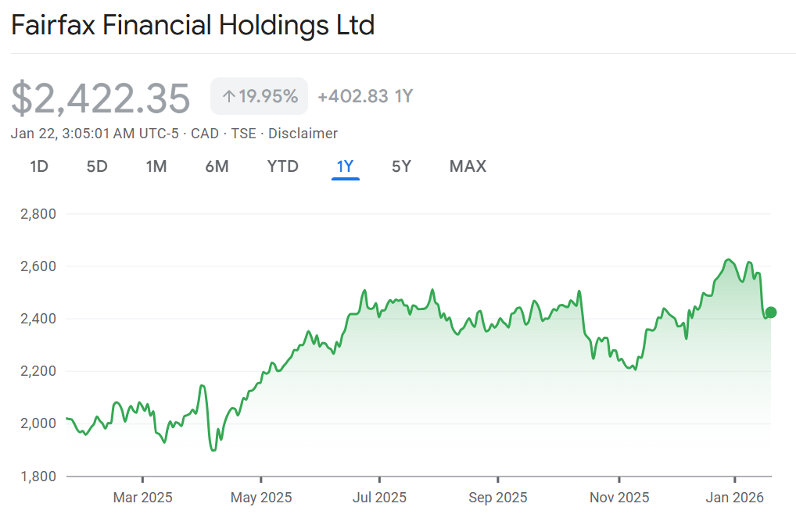Select the active 1Y range tab
The height and width of the screenshot is (532, 796).
click(x=345, y=166)
